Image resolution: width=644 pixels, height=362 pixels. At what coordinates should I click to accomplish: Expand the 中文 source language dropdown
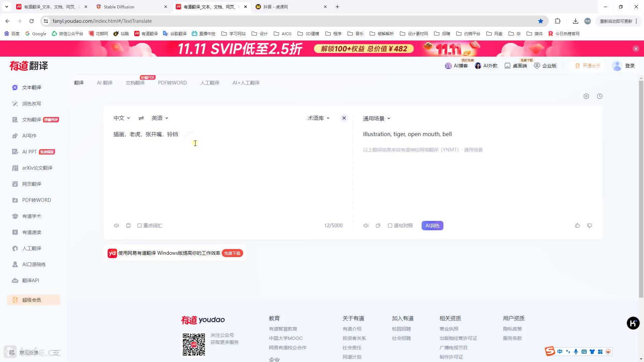click(x=122, y=118)
